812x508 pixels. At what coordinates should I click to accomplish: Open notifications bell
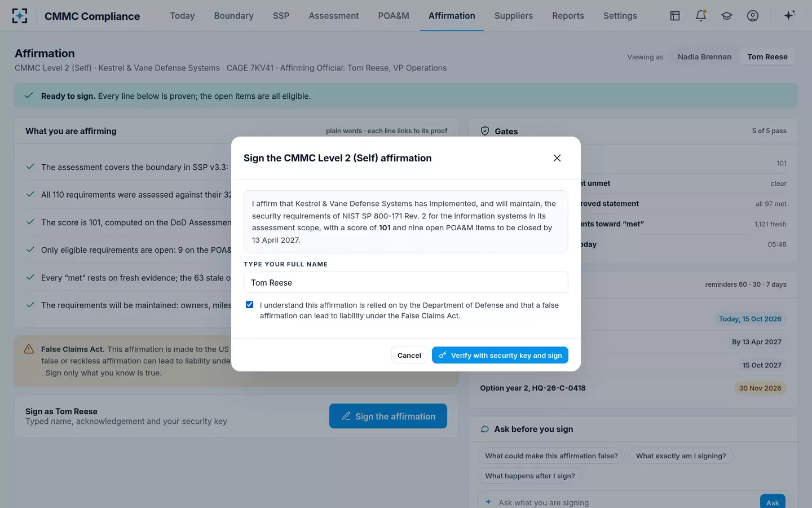(701, 16)
